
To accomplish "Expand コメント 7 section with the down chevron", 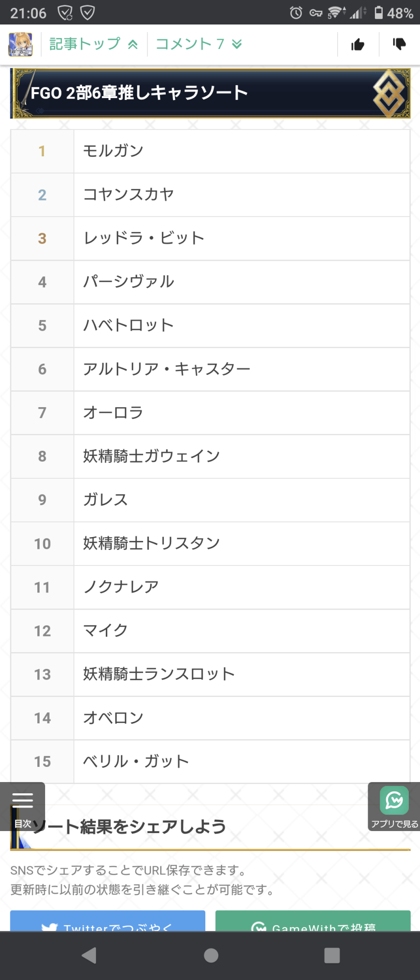I will point(198,44).
